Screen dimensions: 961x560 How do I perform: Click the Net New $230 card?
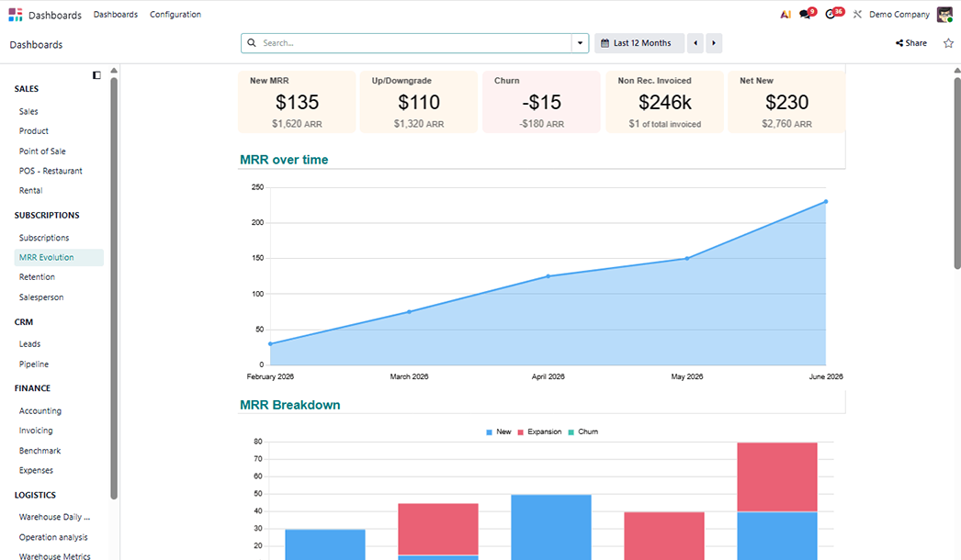[786, 102]
